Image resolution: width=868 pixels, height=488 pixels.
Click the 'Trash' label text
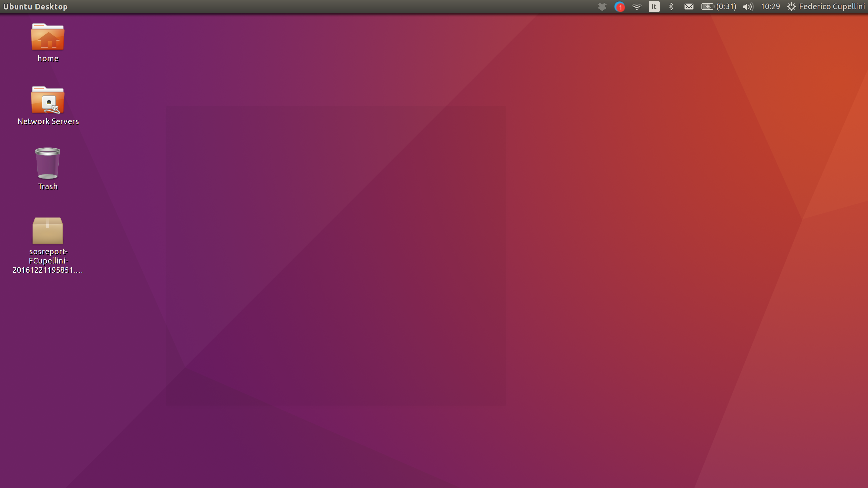[x=47, y=187]
